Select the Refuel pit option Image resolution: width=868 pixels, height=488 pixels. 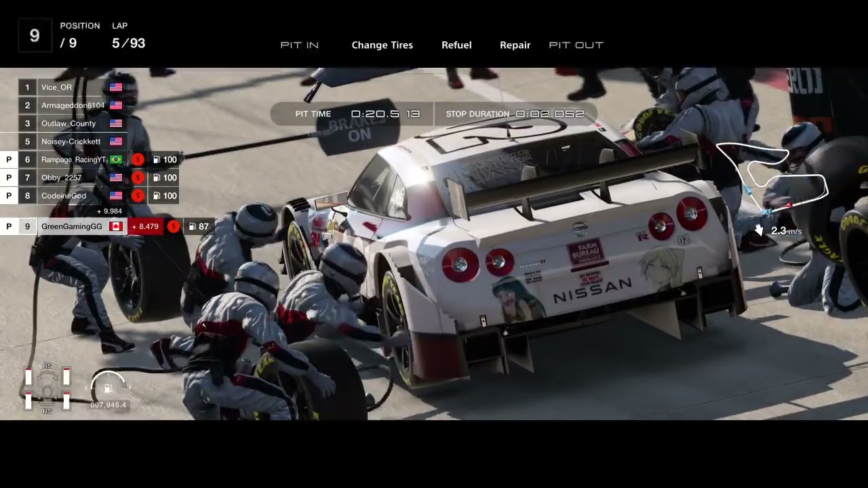(x=456, y=45)
